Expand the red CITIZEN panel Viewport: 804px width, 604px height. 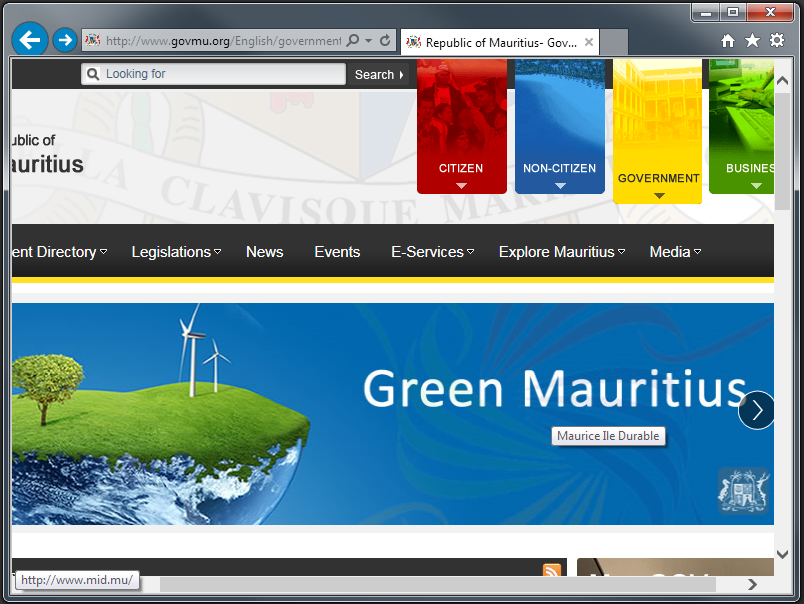(461, 126)
